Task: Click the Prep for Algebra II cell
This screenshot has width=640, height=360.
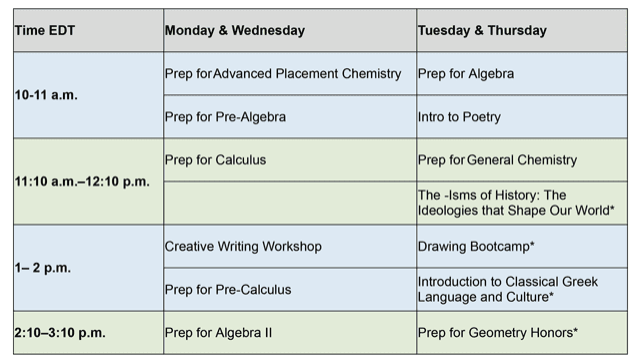Action: (x=290, y=333)
